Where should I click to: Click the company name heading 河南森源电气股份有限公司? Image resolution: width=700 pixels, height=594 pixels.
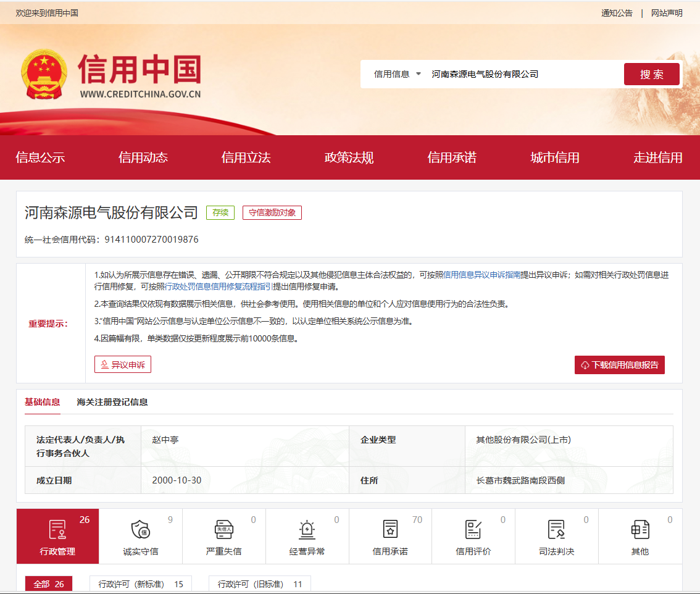[111, 212]
